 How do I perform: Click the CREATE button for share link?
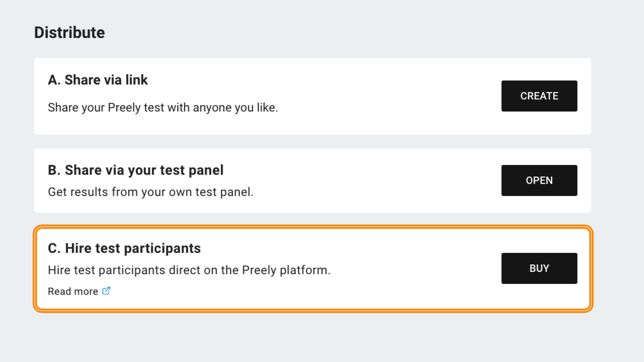click(x=539, y=96)
